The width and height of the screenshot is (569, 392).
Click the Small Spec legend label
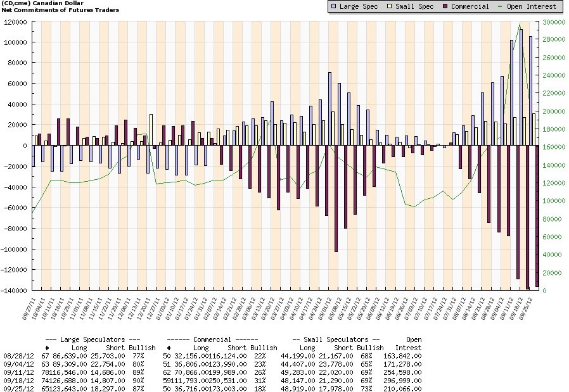tap(414, 6)
